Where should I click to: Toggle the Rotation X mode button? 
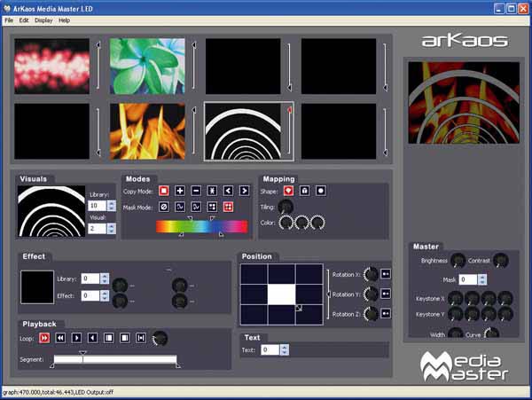[x=386, y=274]
